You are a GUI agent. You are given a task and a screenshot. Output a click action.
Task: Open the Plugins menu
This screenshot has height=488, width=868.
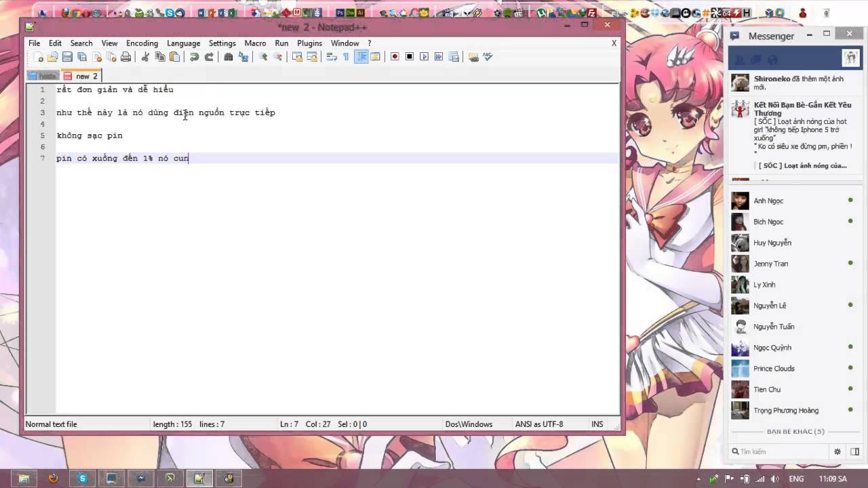click(x=309, y=43)
